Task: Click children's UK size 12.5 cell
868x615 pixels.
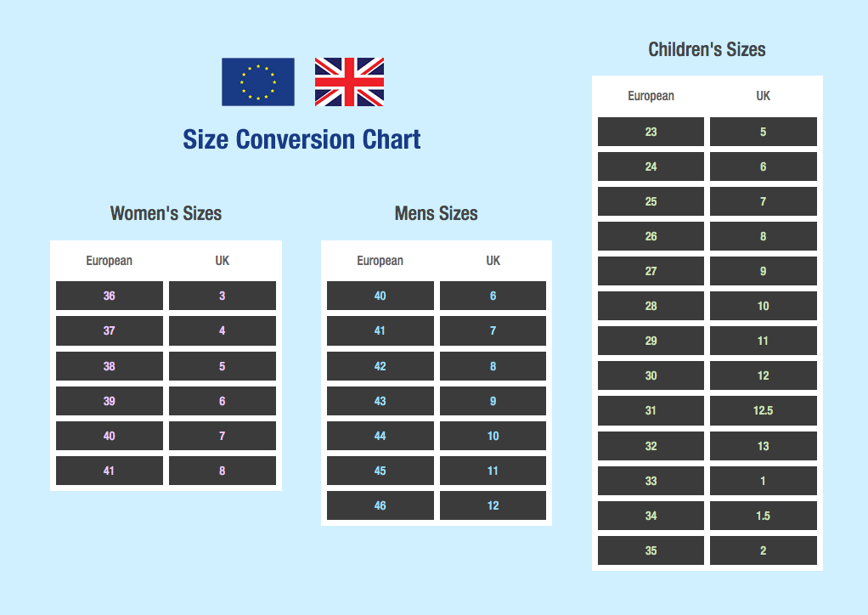Action: pos(763,411)
